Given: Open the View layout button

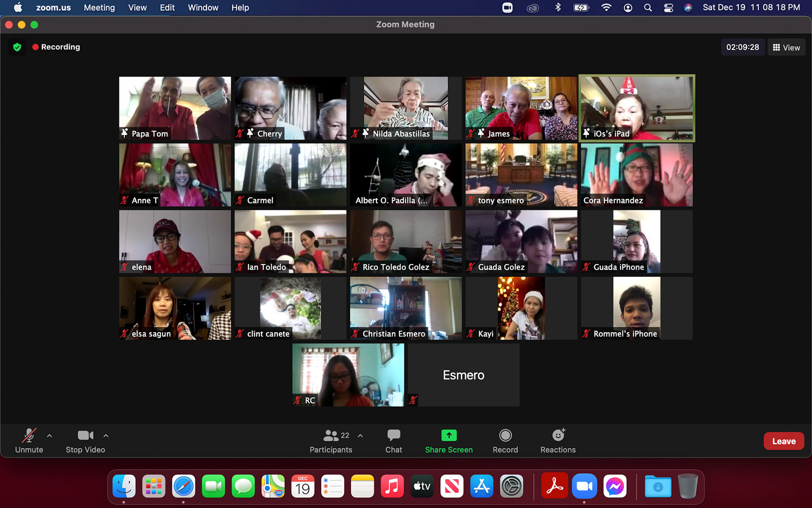Looking at the screenshot, I should point(786,47).
